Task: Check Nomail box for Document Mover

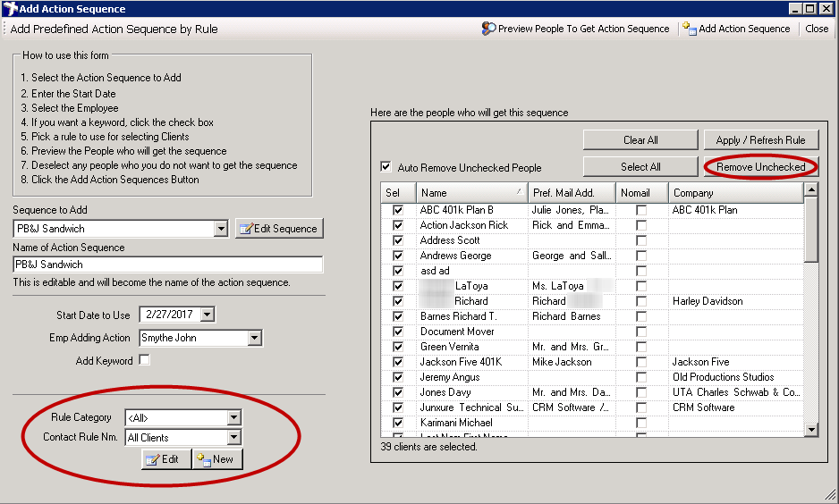Action: (641, 332)
